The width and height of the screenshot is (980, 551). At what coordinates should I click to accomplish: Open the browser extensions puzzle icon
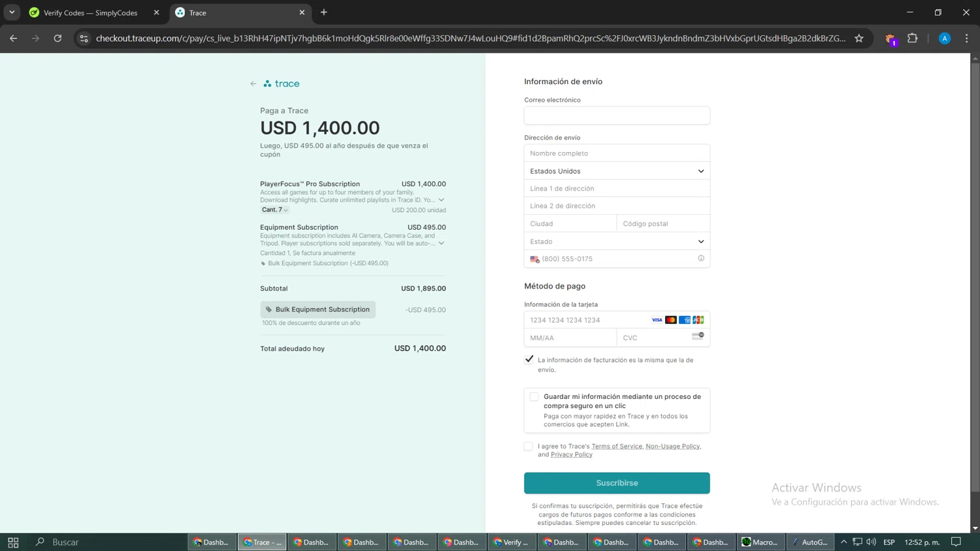coord(913,39)
